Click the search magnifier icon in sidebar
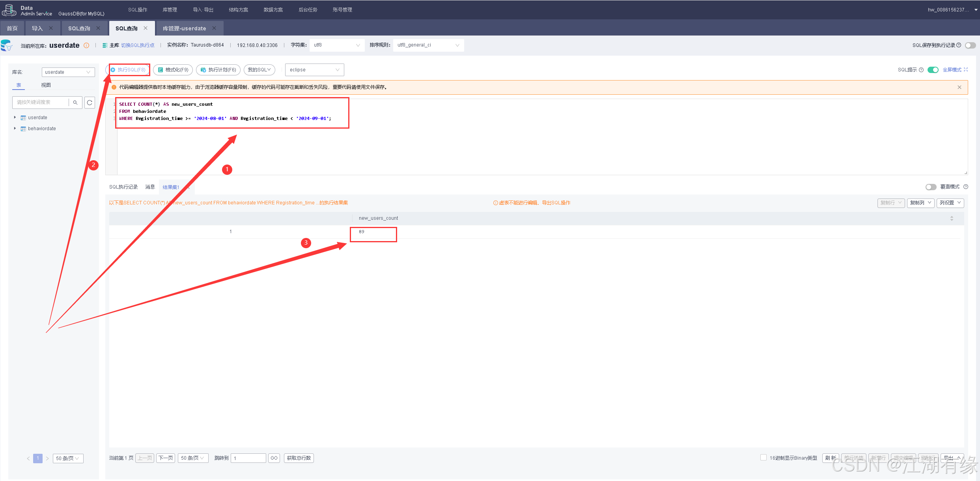Image resolution: width=980 pixels, height=481 pixels. 75,103
